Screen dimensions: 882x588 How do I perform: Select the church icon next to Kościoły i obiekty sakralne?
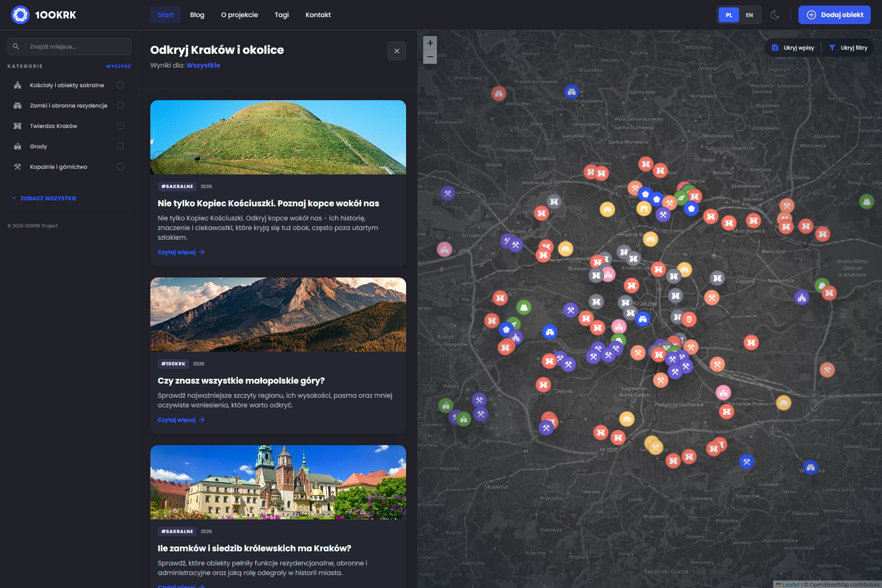click(x=17, y=85)
